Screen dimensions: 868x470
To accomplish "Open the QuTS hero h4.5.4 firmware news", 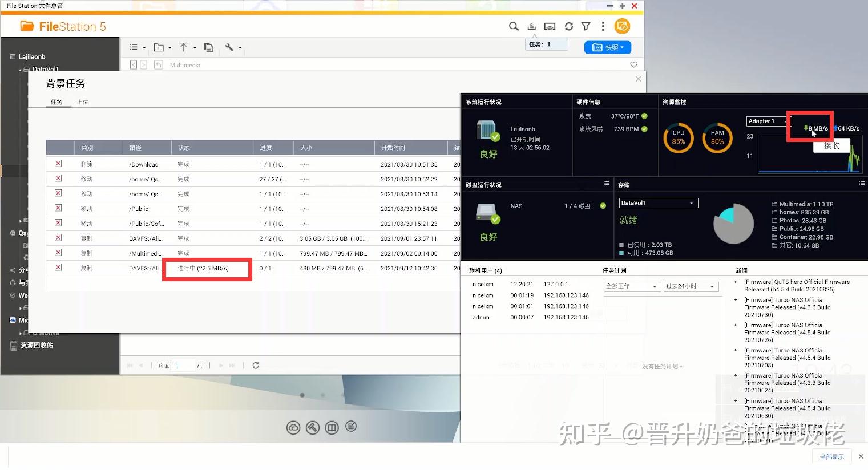I will click(797, 286).
